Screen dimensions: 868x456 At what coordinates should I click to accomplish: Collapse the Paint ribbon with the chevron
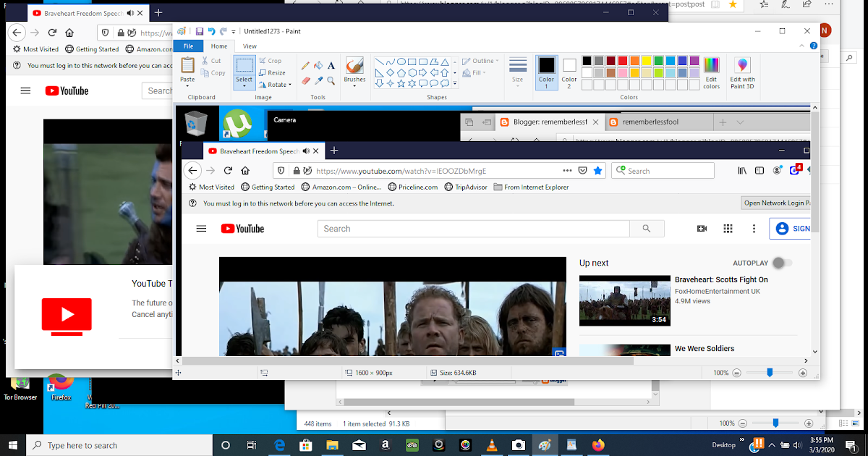click(802, 46)
